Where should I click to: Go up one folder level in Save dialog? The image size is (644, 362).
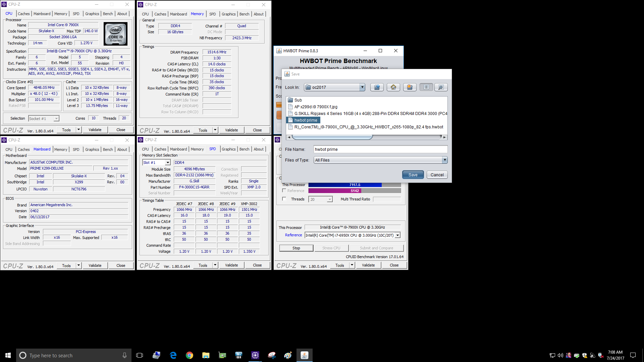(377, 87)
